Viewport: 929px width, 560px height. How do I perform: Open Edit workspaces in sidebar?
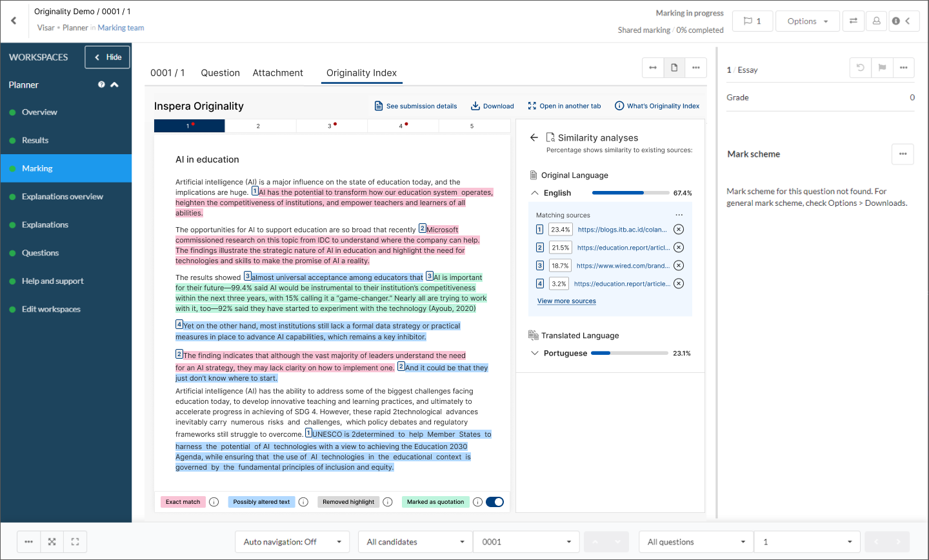[66, 309]
